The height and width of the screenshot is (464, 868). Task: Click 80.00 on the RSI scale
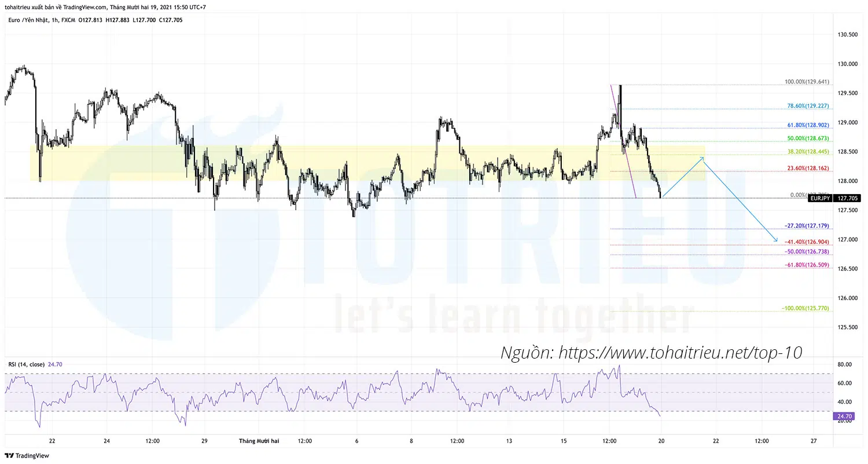click(845, 364)
